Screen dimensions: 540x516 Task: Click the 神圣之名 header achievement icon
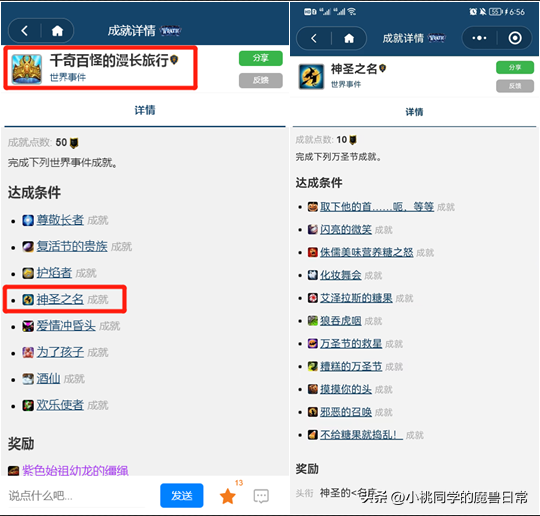[311, 76]
